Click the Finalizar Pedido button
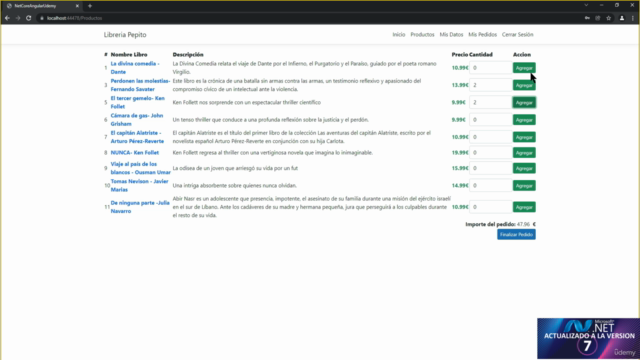 click(516, 234)
